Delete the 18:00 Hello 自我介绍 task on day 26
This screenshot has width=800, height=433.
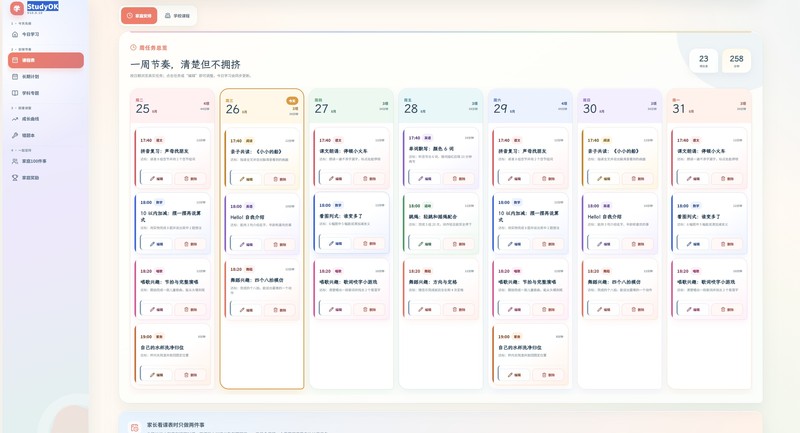tap(280, 244)
